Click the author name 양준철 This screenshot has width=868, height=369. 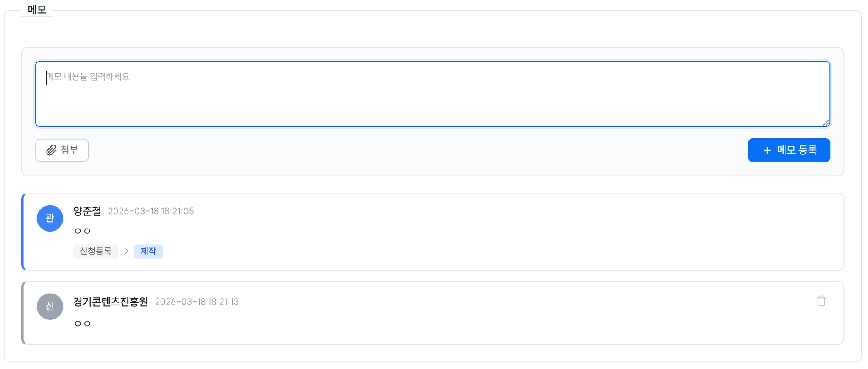point(87,211)
